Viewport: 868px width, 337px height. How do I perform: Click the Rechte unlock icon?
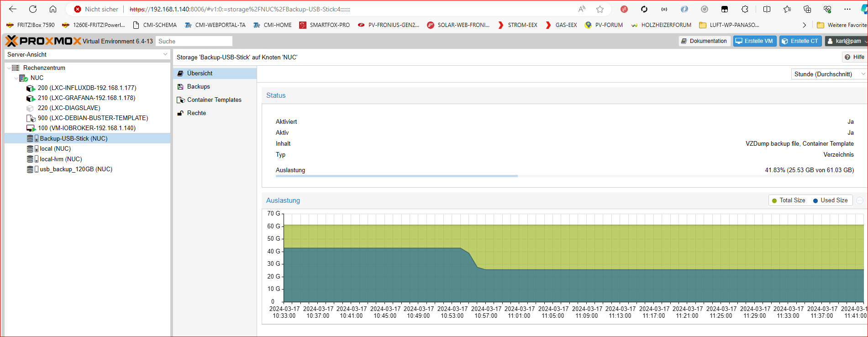[x=181, y=113]
